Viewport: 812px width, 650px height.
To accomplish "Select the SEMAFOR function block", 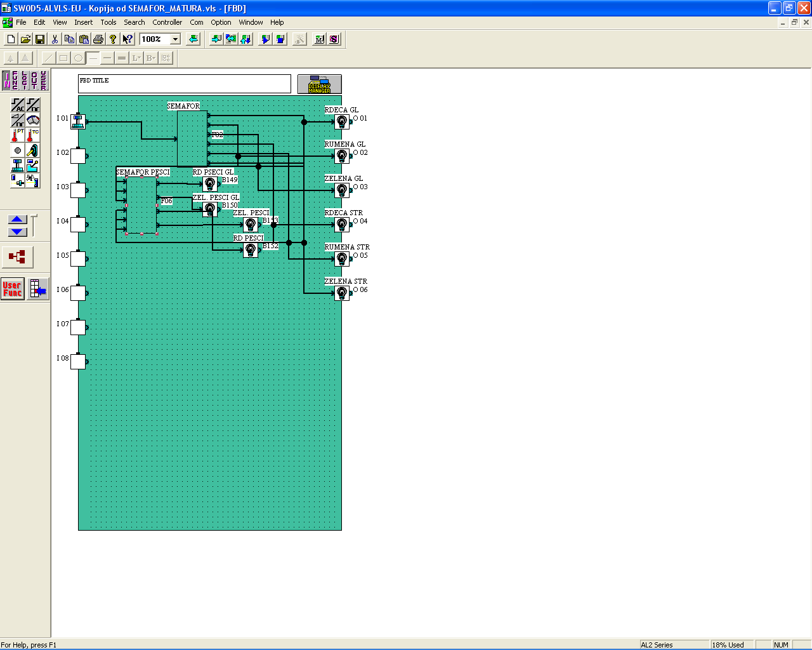I will [192, 138].
